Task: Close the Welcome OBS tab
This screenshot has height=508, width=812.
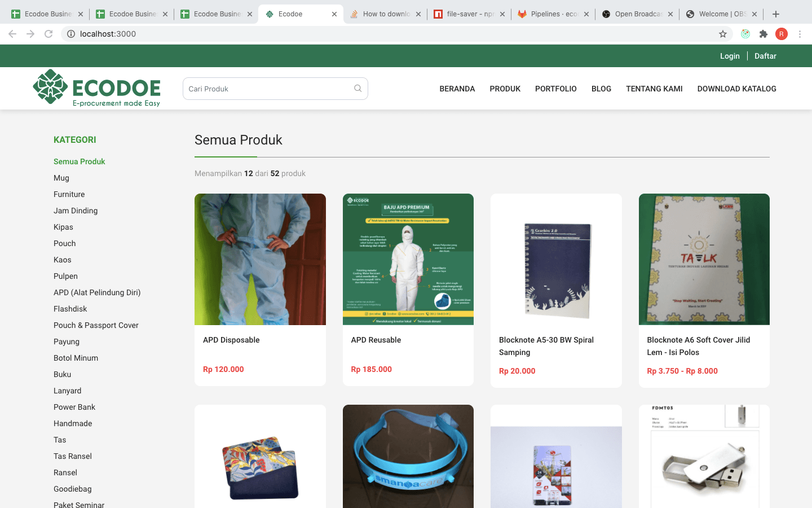Action: click(754, 14)
